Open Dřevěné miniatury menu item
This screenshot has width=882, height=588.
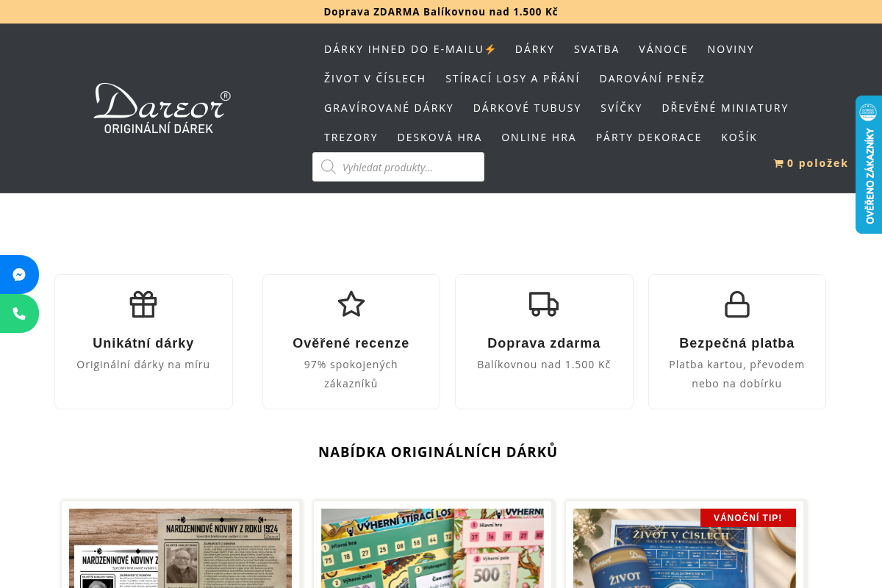pyautogui.click(x=725, y=108)
